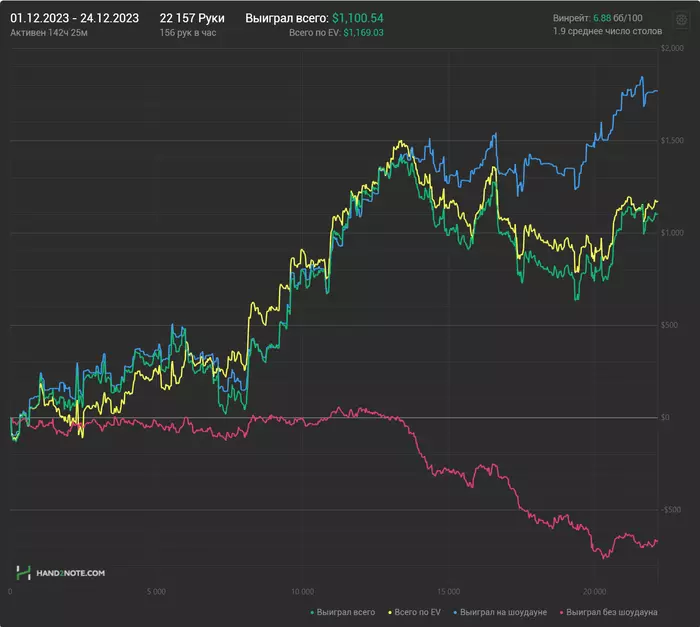The image size is (700, 627).
Task: Click the pink legend dot for non-showdown
Action: coord(561,613)
